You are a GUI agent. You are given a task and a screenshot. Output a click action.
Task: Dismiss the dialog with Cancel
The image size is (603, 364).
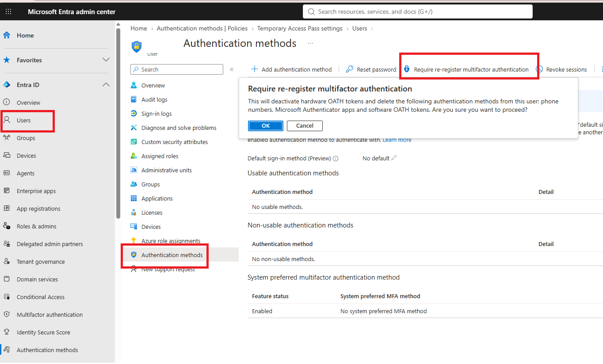(x=305, y=126)
